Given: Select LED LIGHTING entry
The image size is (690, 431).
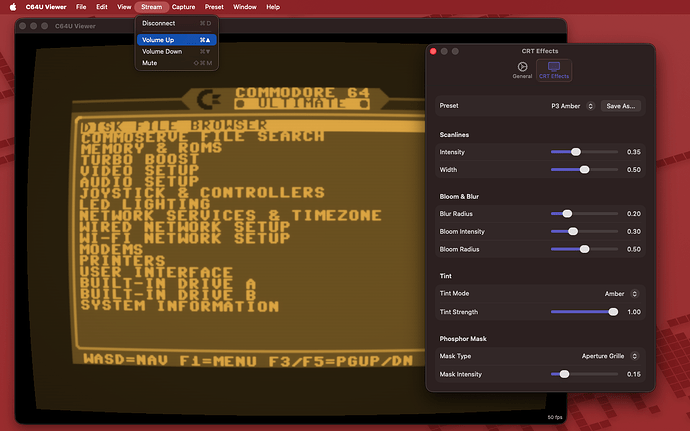Looking at the screenshot, I should [145, 204].
